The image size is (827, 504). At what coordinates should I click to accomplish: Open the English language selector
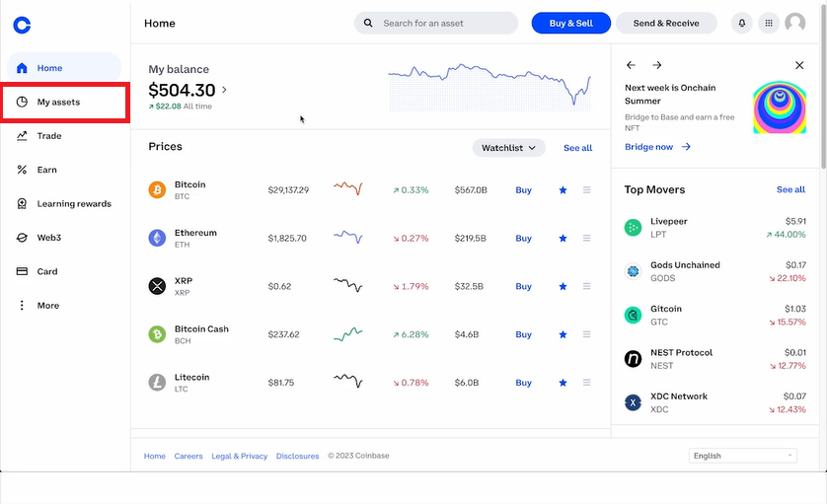pos(742,456)
